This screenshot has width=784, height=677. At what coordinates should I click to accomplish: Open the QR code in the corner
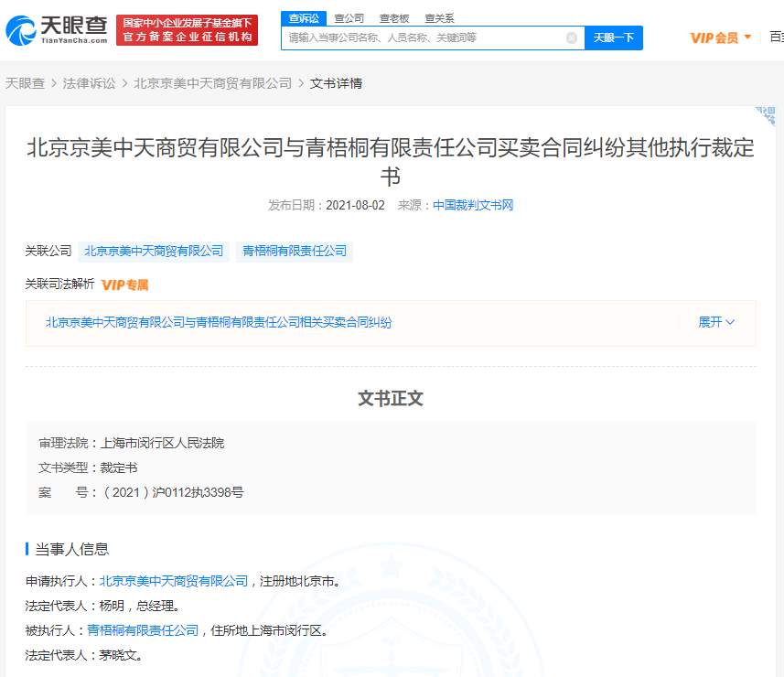(767, 116)
